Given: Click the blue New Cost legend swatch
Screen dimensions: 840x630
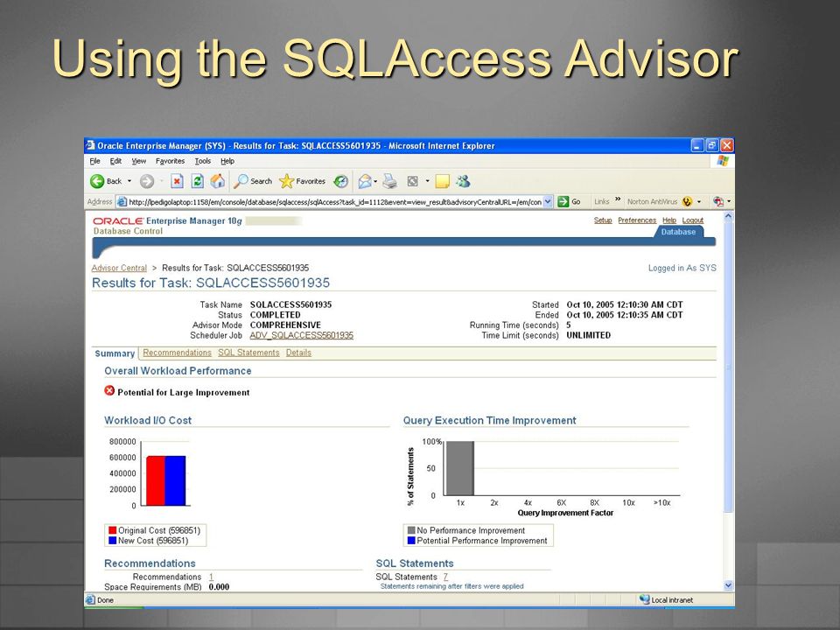Looking at the screenshot, I should coord(113,541).
